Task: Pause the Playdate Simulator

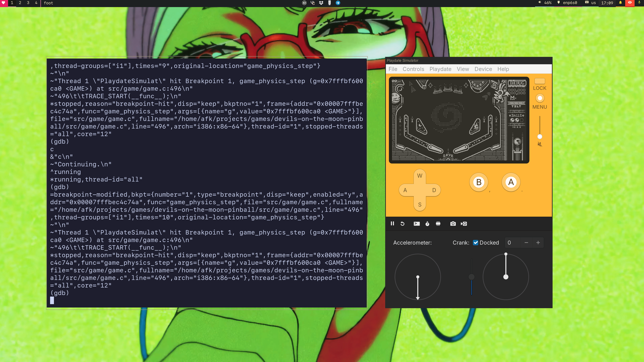Action: pyautogui.click(x=392, y=223)
